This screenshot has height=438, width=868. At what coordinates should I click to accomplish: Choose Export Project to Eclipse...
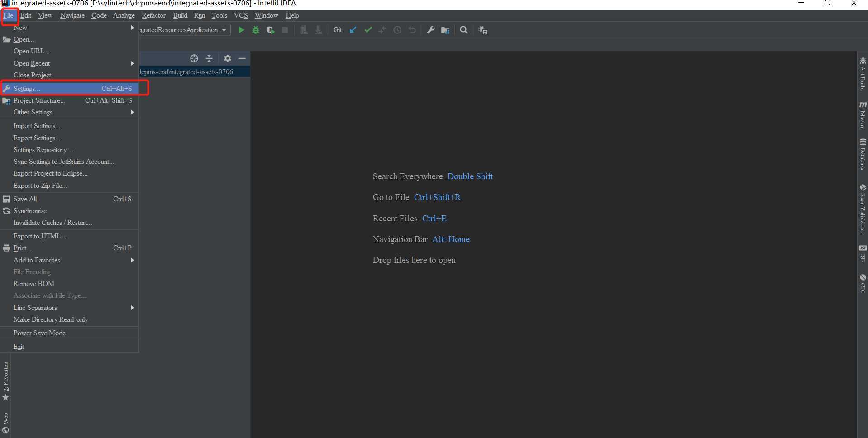coord(69,173)
